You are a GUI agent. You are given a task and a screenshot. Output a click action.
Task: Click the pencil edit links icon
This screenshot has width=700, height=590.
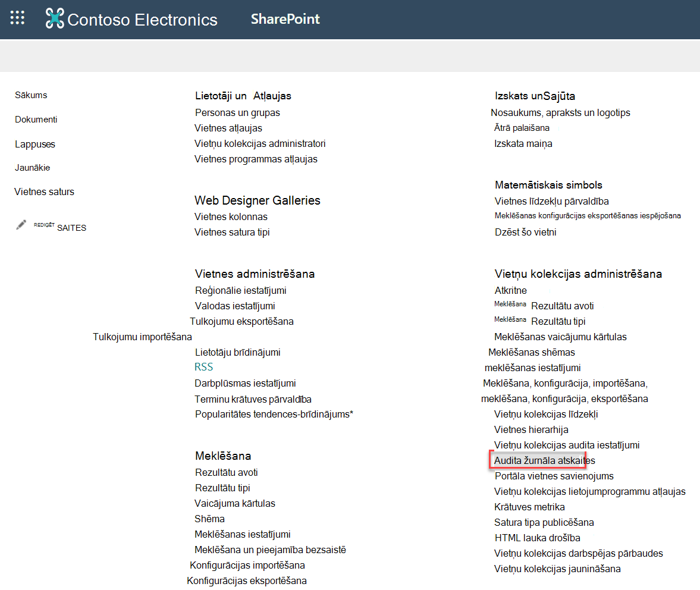[21, 225]
